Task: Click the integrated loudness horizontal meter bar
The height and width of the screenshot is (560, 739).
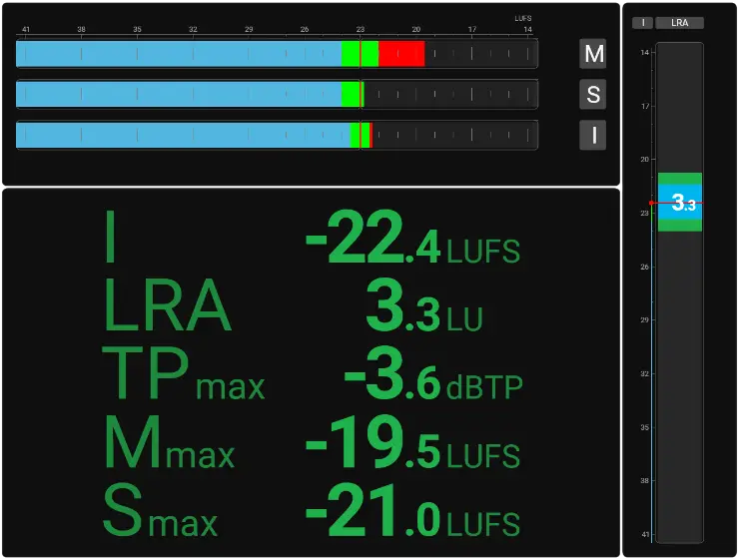Action: [277, 135]
